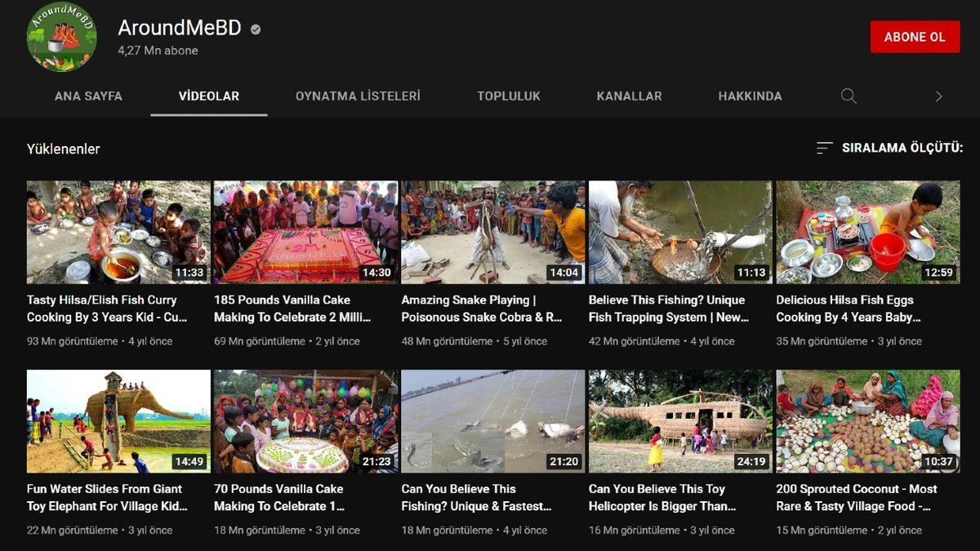Select the AroundMeBD channel avatar
The height and width of the screenshot is (551, 980).
[61, 38]
